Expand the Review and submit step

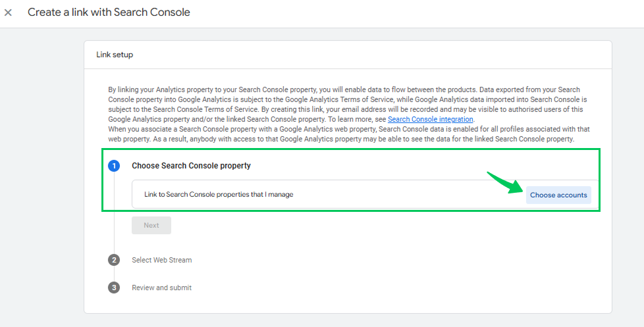pyautogui.click(x=162, y=288)
